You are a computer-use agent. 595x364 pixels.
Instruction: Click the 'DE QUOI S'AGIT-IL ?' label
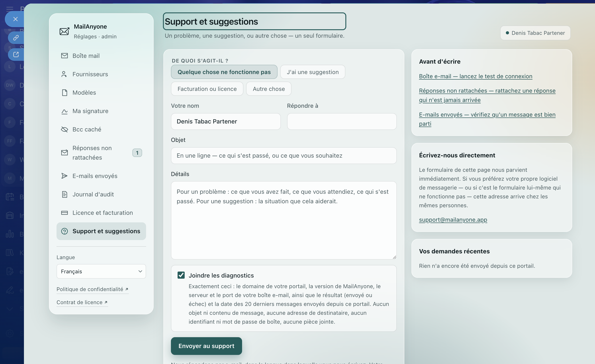[200, 61]
